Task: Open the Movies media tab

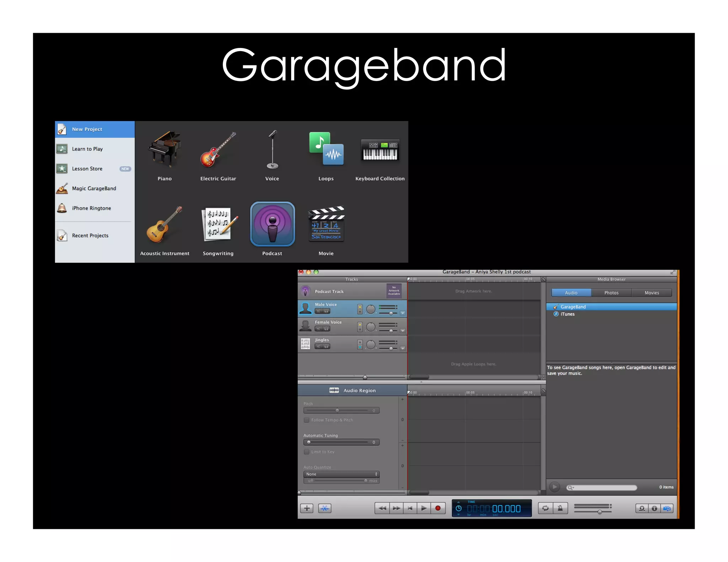Action: click(652, 293)
